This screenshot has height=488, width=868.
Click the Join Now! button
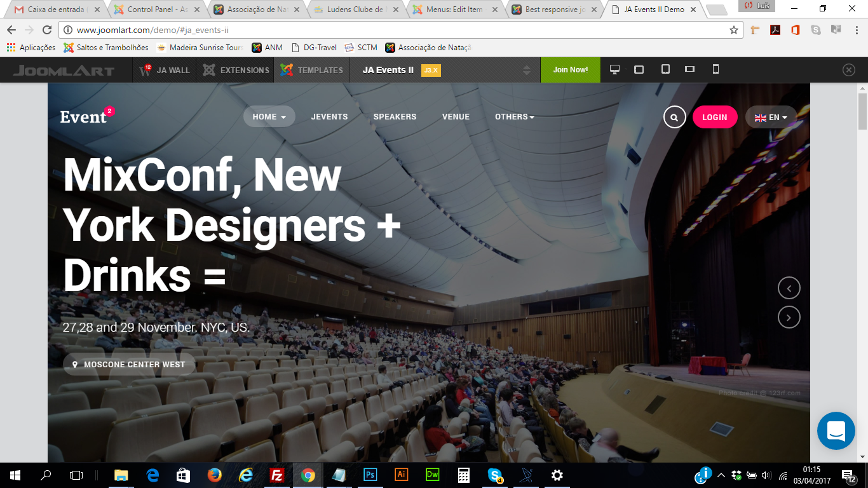pyautogui.click(x=571, y=70)
